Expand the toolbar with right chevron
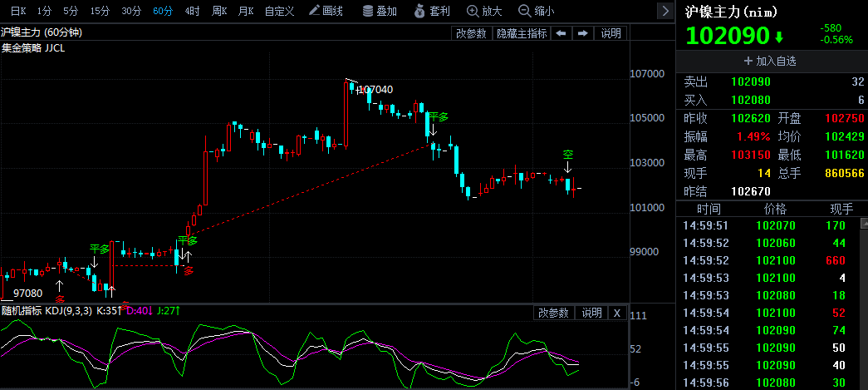The image size is (868, 390). pyautogui.click(x=664, y=11)
